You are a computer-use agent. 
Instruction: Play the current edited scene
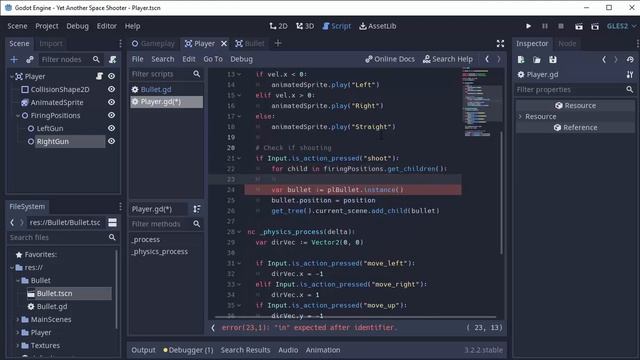tap(579, 26)
